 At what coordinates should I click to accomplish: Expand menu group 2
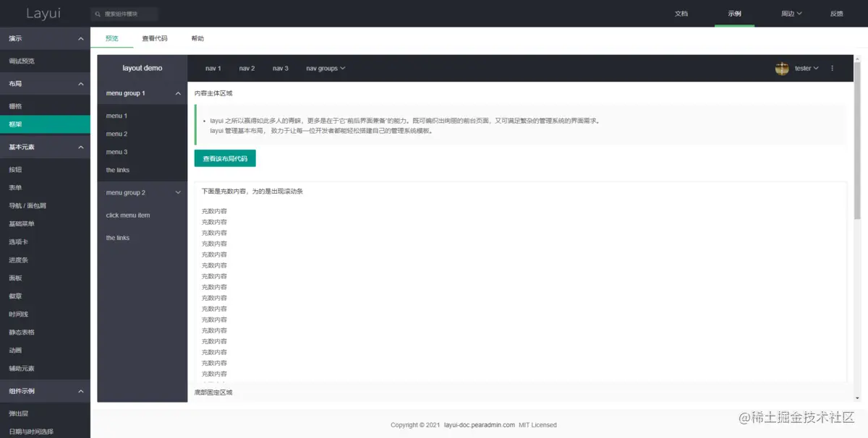142,192
